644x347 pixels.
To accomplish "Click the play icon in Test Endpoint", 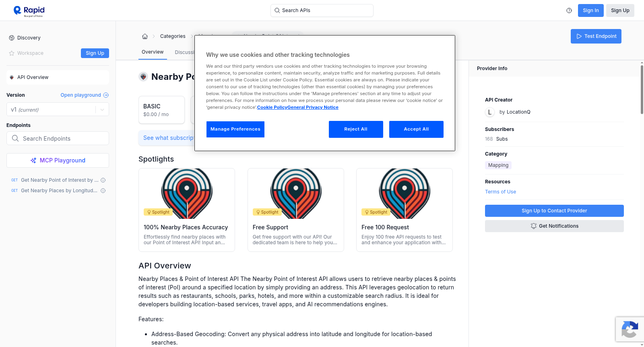I will (579, 36).
